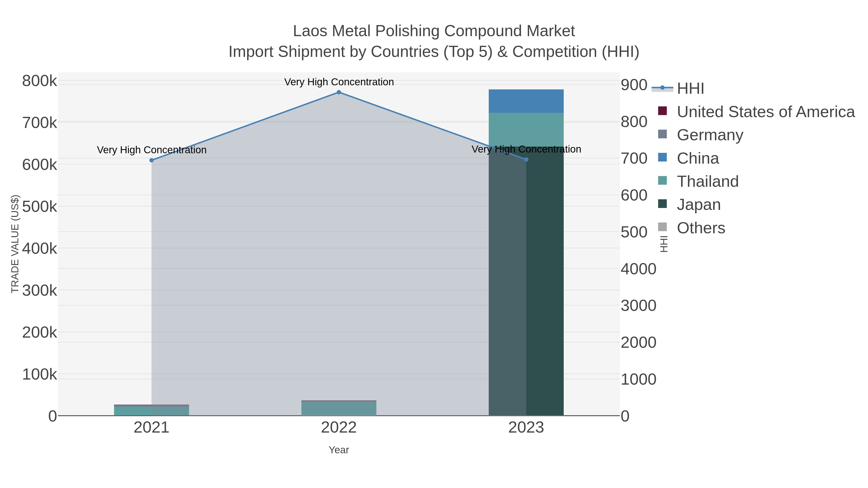The image size is (868, 488).
Task: Click the TRADE VALUE (US$) axis title
Action: pyautogui.click(x=15, y=244)
